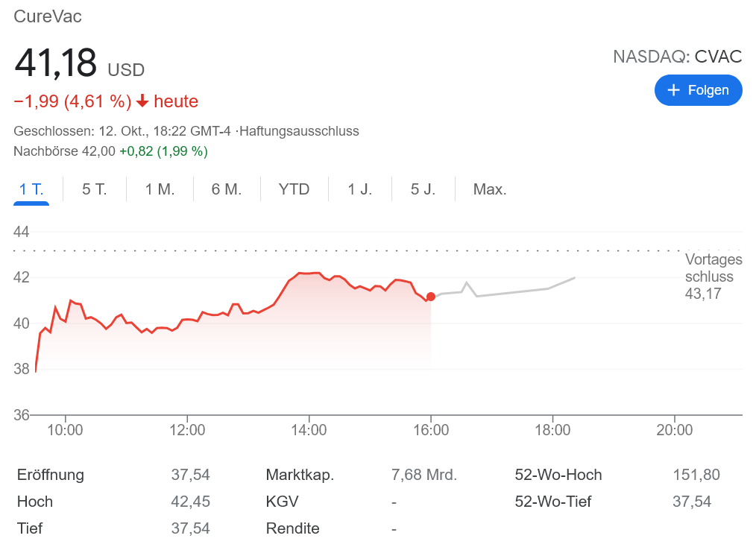Screen dimensions: 756x553
Task: Select the 1 T. chart range tab
Action: pyautogui.click(x=31, y=189)
